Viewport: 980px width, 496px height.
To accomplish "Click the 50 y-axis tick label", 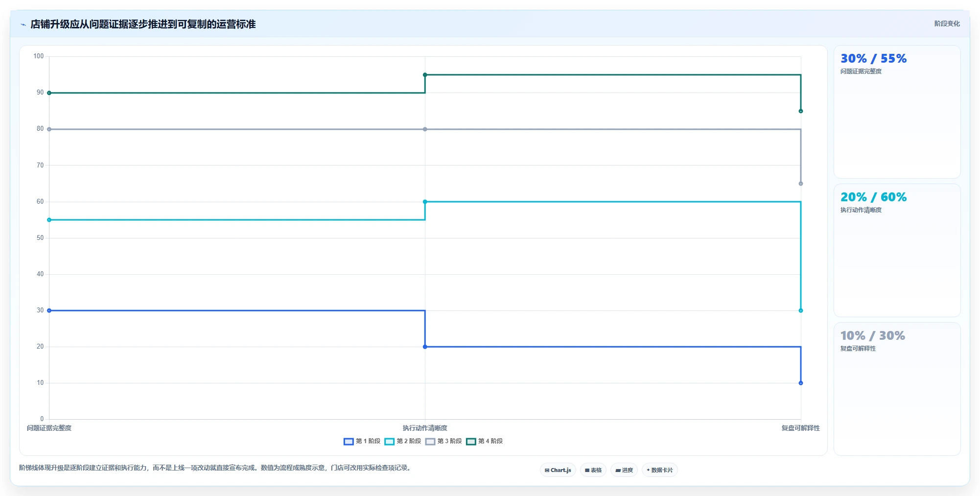I will click(x=40, y=238).
